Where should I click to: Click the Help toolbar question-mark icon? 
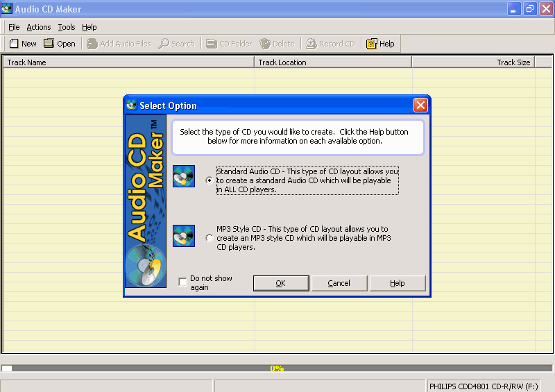point(371,44)
